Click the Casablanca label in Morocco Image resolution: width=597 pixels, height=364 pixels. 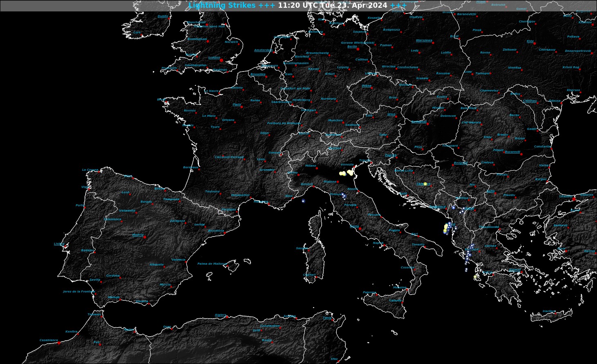[x=49, y=340]
